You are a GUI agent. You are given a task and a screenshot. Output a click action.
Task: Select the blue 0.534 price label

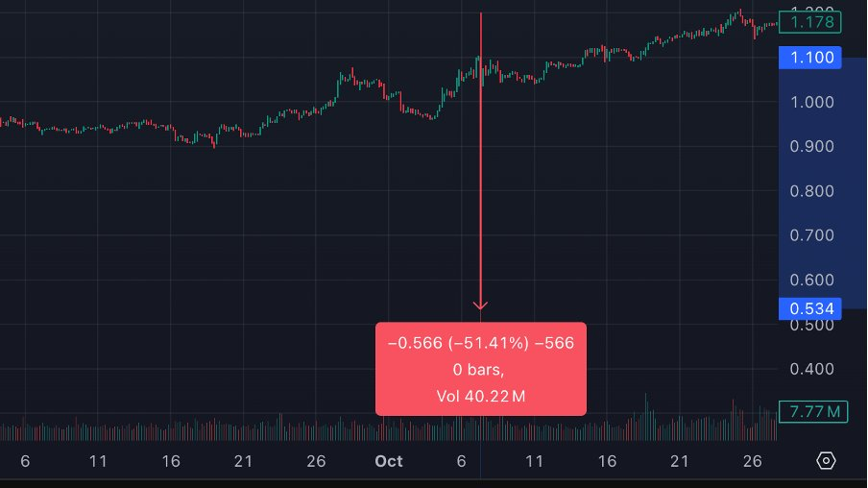click(x=810, y=308)
